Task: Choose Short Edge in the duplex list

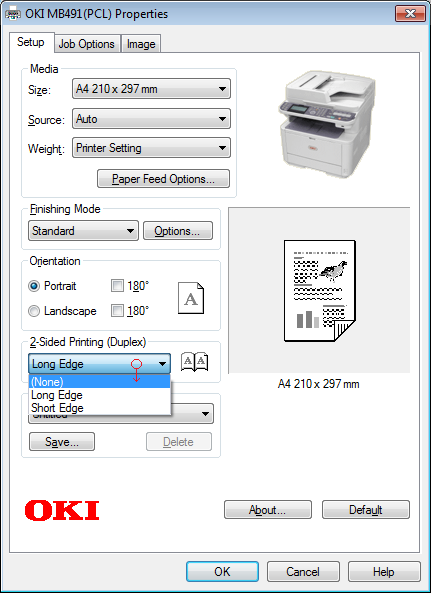Action: (100, 408)
